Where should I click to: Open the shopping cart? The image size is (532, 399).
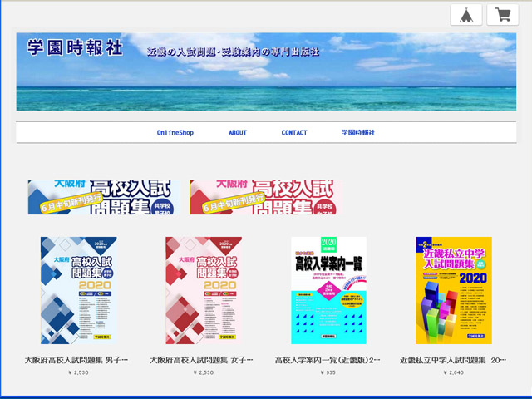coord(503,15)
